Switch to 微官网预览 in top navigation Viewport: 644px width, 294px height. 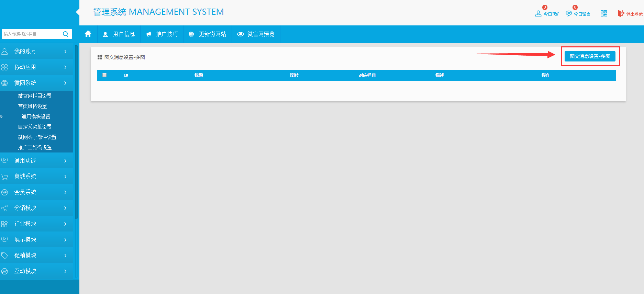click(256, 34)
